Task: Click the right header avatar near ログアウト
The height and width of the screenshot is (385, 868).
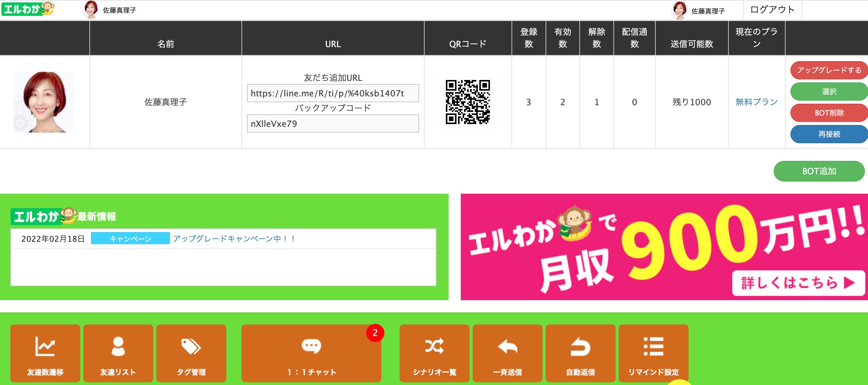Action: coord(679,10)
